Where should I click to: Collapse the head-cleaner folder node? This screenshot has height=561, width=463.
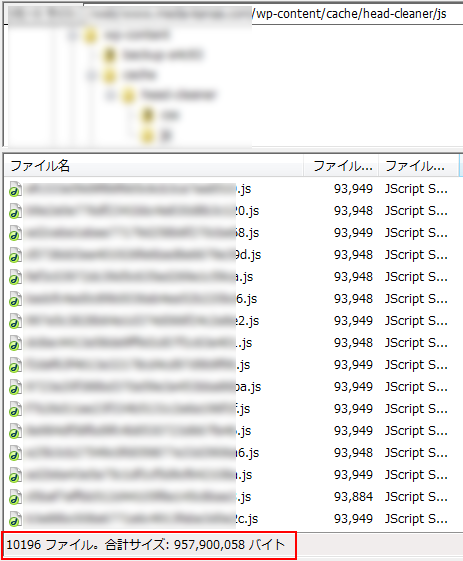[x=111, y=95]
